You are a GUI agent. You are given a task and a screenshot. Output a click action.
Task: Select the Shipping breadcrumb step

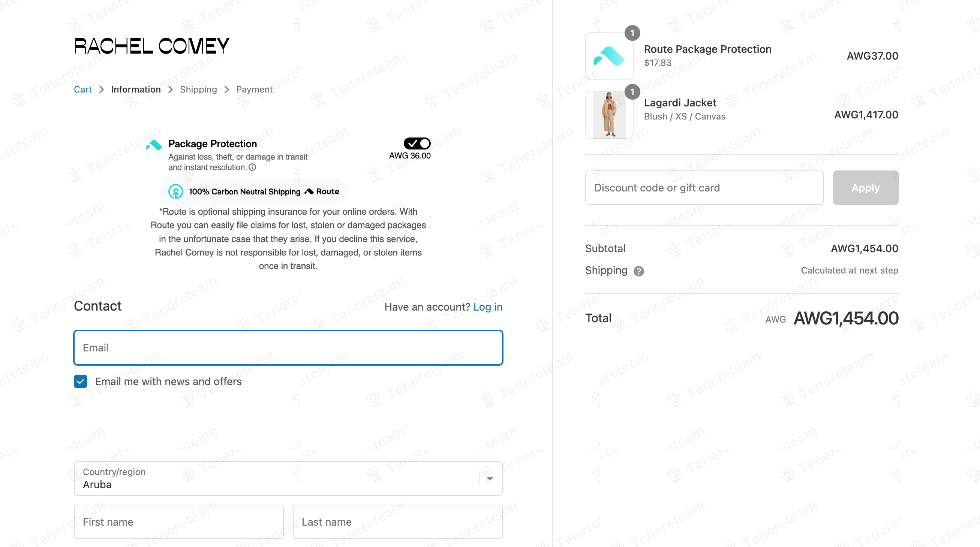point(198,89)
